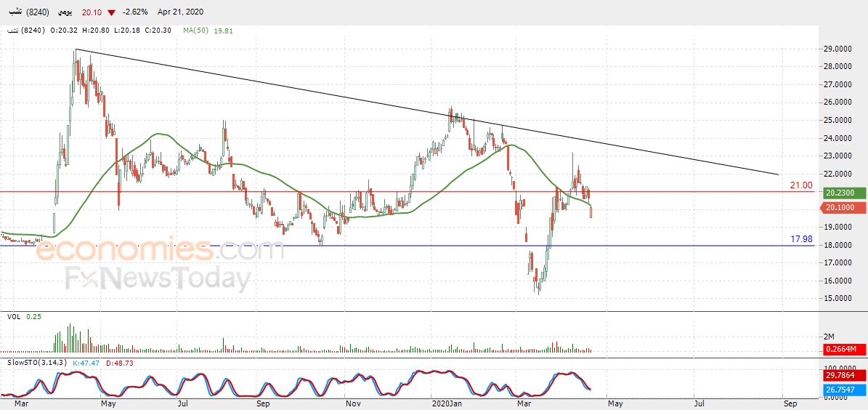Image resolution: width=868 pixels, height=410 pixels.
Task: Click the 23.0000 price axis label
Action: tap(838, 156)
